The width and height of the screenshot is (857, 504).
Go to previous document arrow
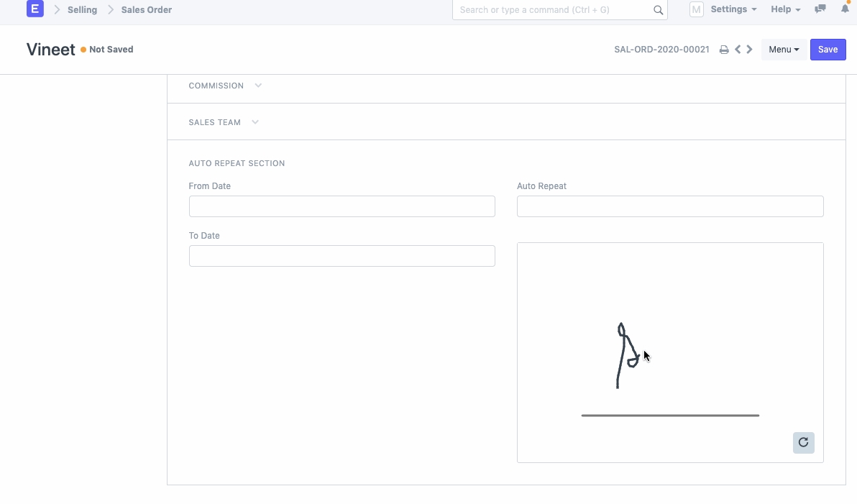(738, 50)
